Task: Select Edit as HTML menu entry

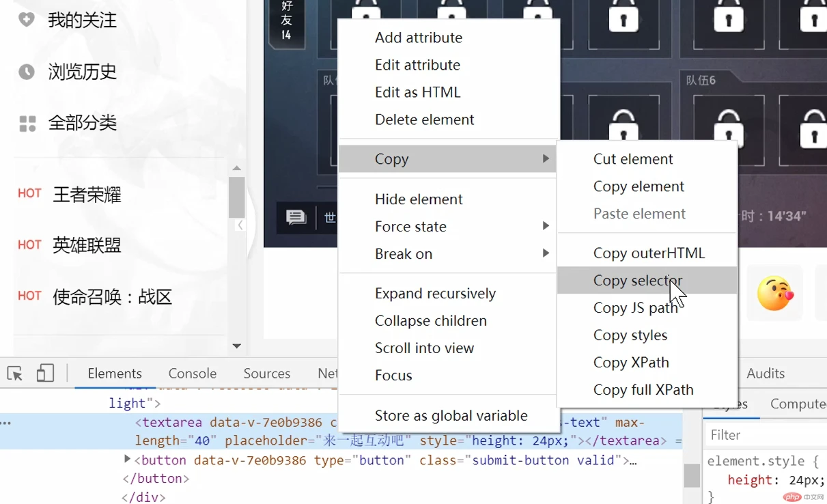Action: (x=417, y=92)
